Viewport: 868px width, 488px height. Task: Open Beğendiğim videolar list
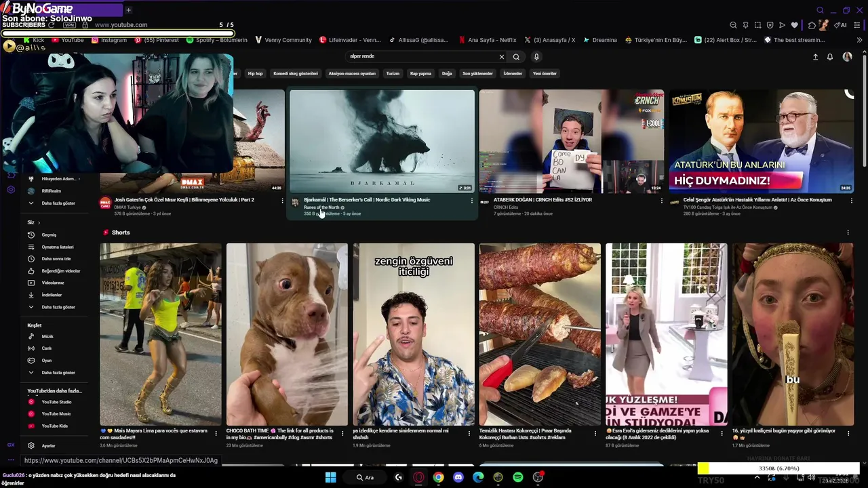point(60,271)
